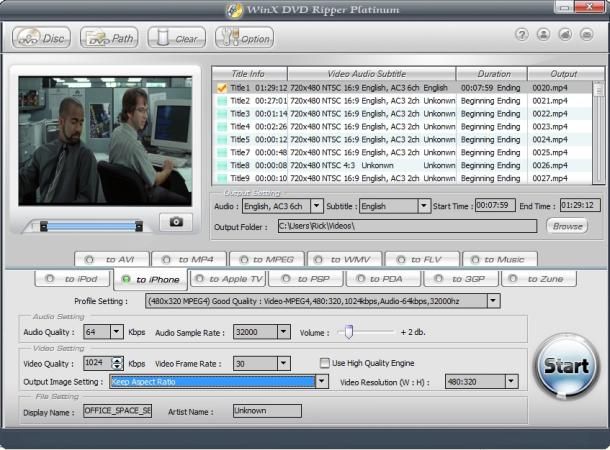The height and width of the screenshot is (450, 610).
Task: Check the Title3 checkbox
Action: 222,114
